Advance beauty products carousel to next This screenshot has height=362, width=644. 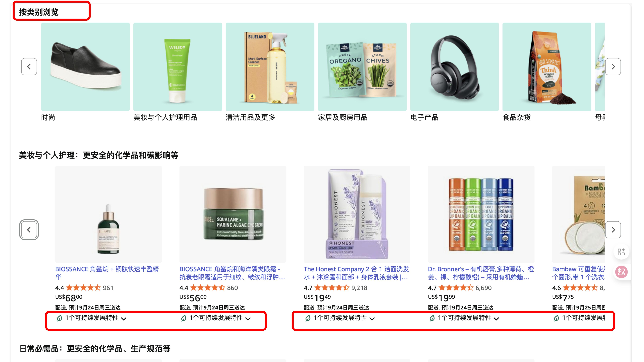(613, 230)
